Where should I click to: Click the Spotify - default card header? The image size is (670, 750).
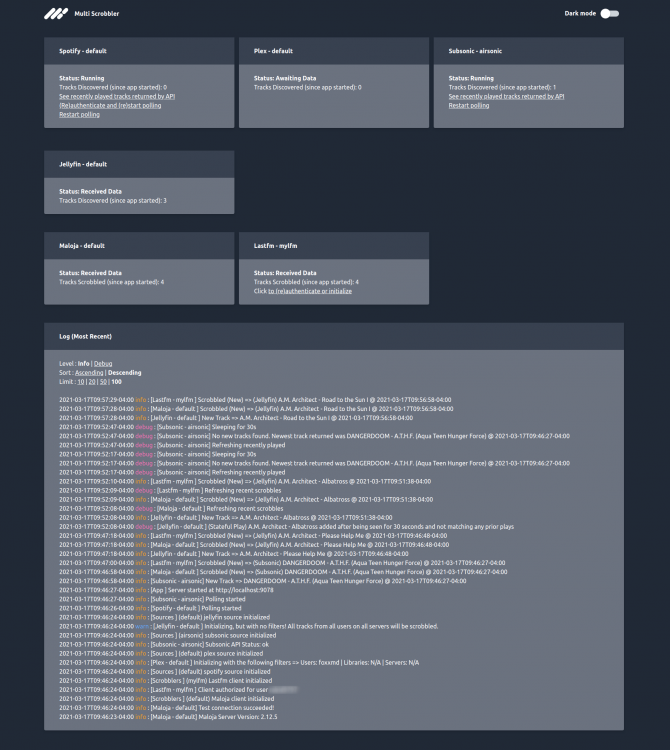click(x=139, y=51)
